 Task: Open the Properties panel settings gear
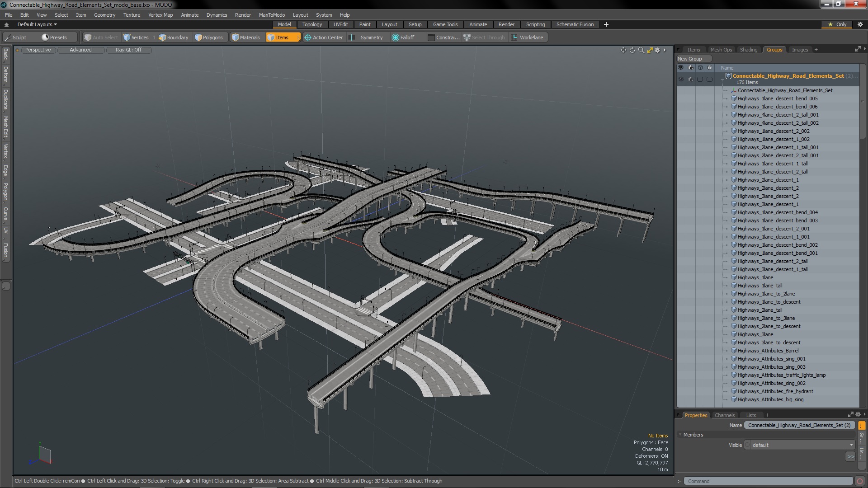858,414
